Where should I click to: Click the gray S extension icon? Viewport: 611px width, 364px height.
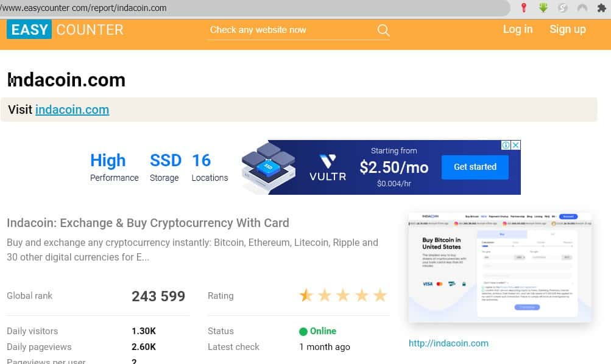point(563,8)
